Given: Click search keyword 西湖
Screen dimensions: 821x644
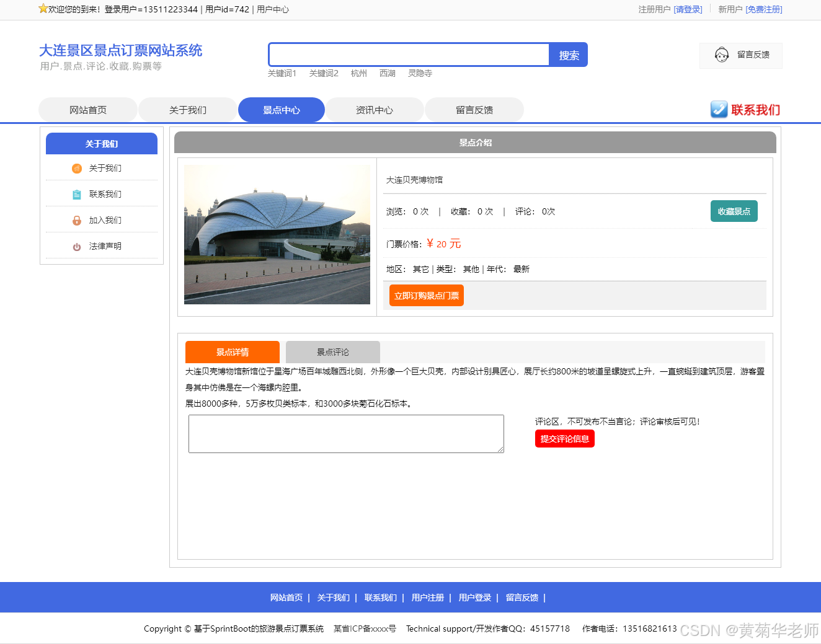Looking at the screenshot, I should (388, 73).
